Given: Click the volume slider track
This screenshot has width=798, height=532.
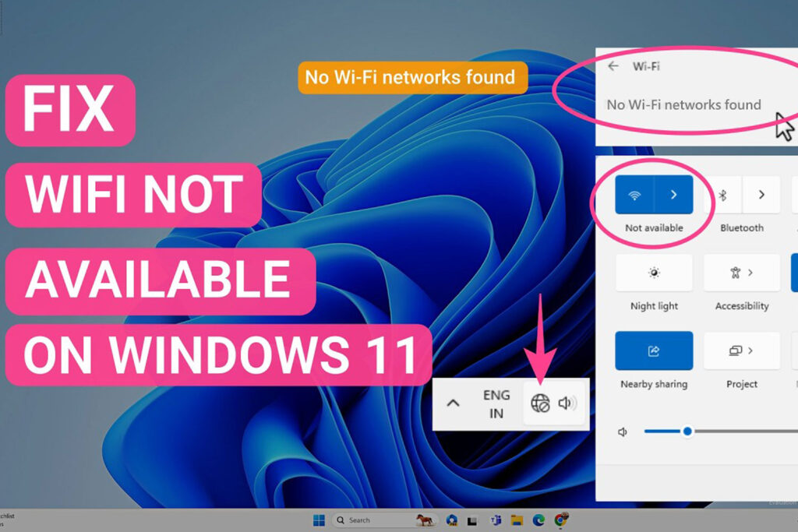Looking at the screenshot, I should pos(740,432).
